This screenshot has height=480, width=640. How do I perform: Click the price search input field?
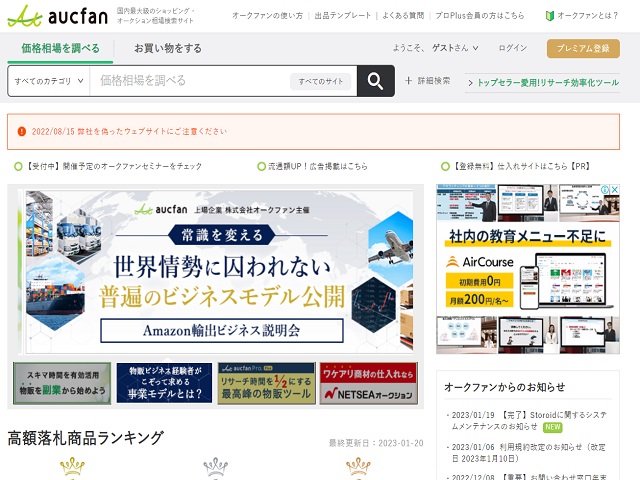pyautogui.click(x=190, y=81)
